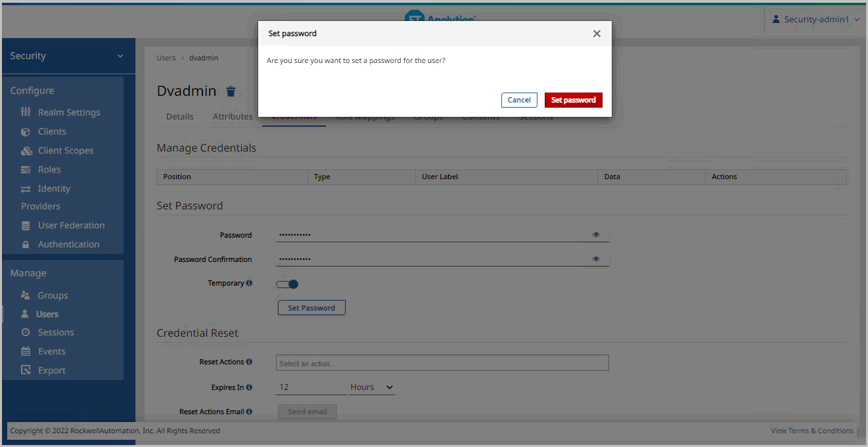Image resolution: width=868 pixels, height=447 pixels.
Task: Click the Groups people icon
Action: 26,295
